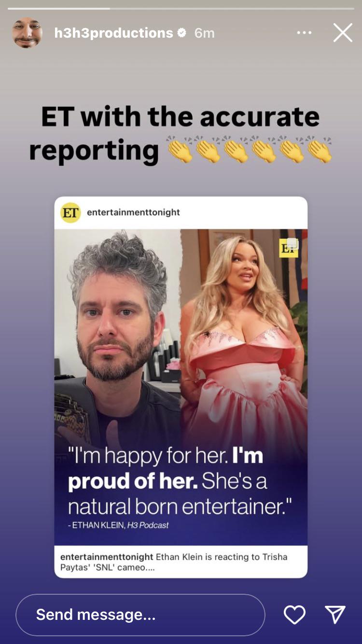Tap the yellow ET watermark on the photo
This screenshot has width=362, height=644.
(x=288, y=248)
